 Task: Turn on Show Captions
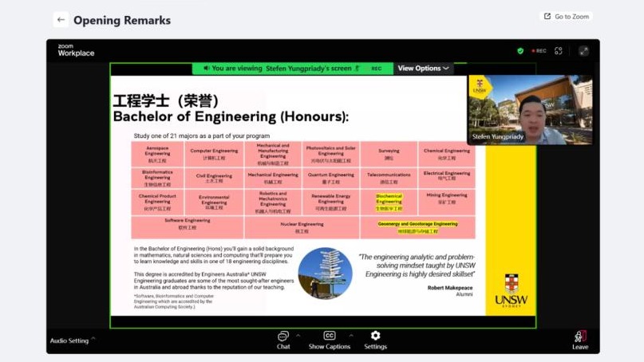330,340
